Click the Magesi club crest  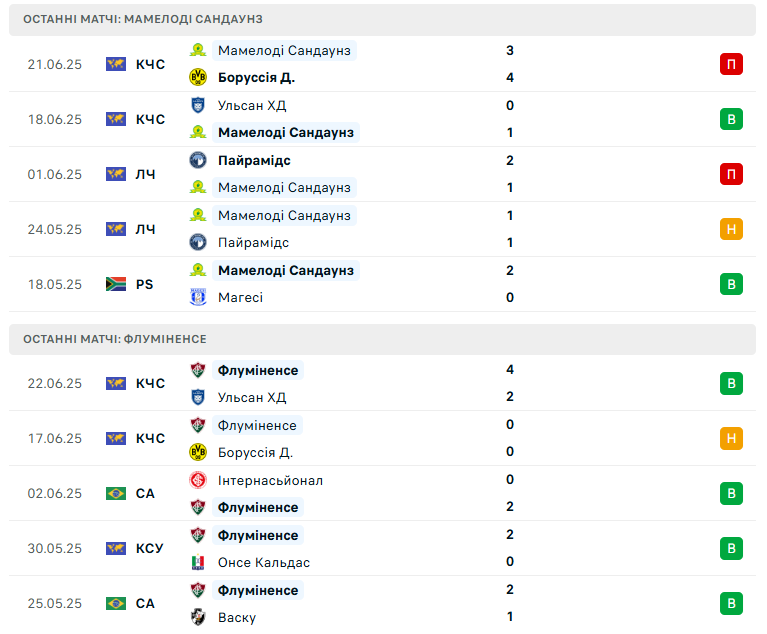(198, 297)
